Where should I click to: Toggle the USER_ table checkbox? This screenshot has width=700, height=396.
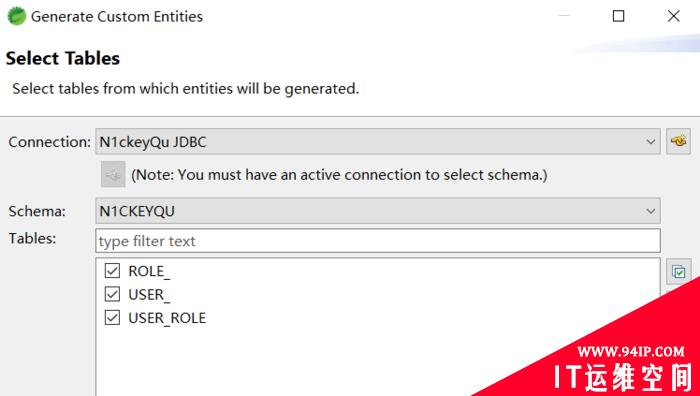pyautogui.click(x=112, y=294)
